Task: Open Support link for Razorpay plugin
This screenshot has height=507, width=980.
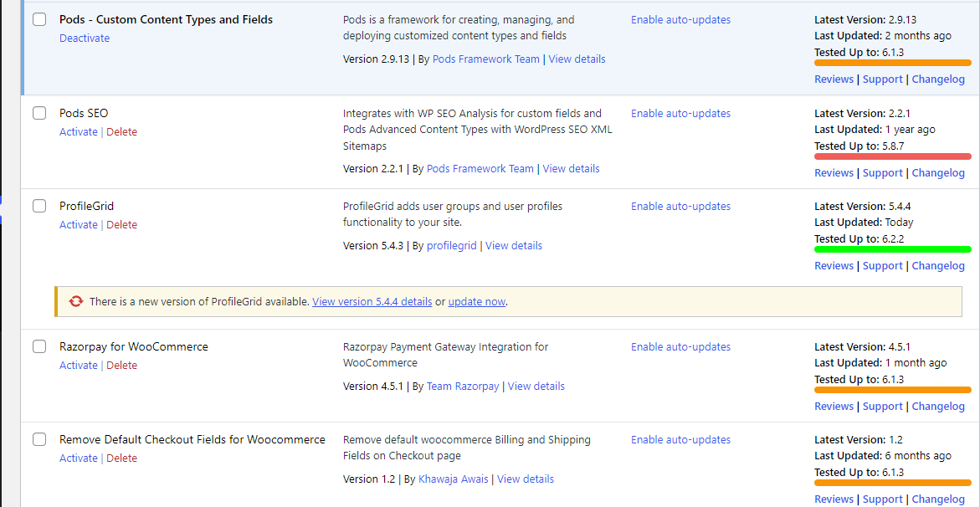Action: pos(882,407)
